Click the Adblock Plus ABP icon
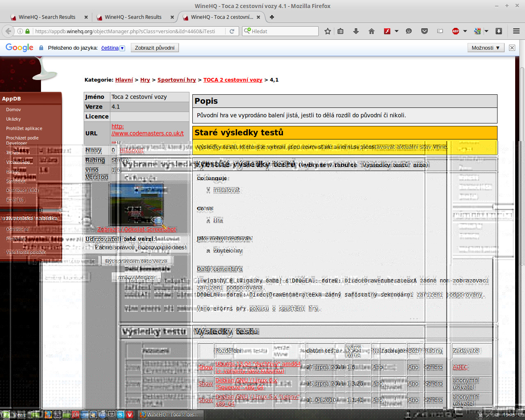525x420 pixels. 455,31
